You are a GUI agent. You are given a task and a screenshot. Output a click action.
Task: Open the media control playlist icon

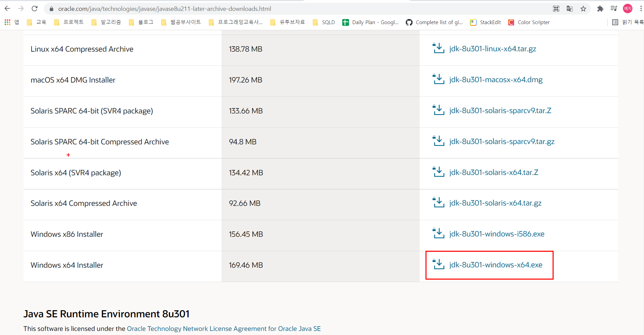pyautogui.click(x=614, y=9)
